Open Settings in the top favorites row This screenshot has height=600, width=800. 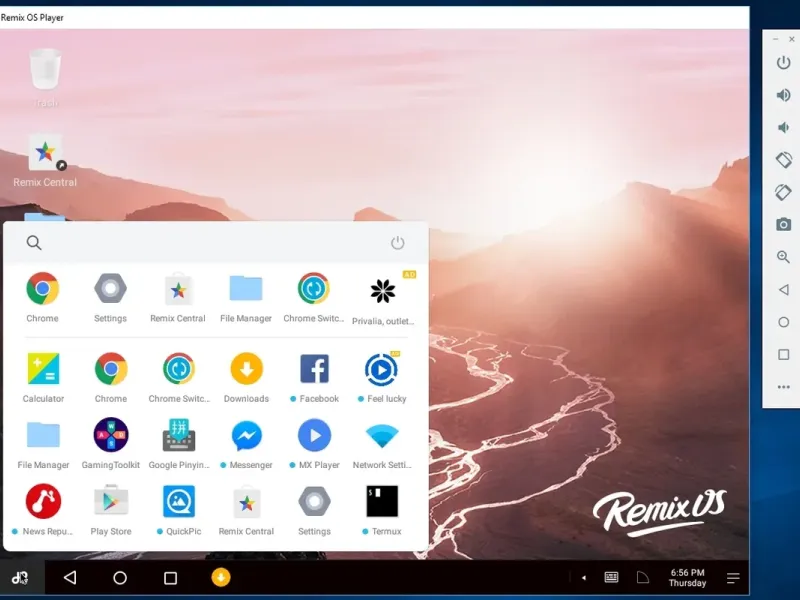coord(110,289)
